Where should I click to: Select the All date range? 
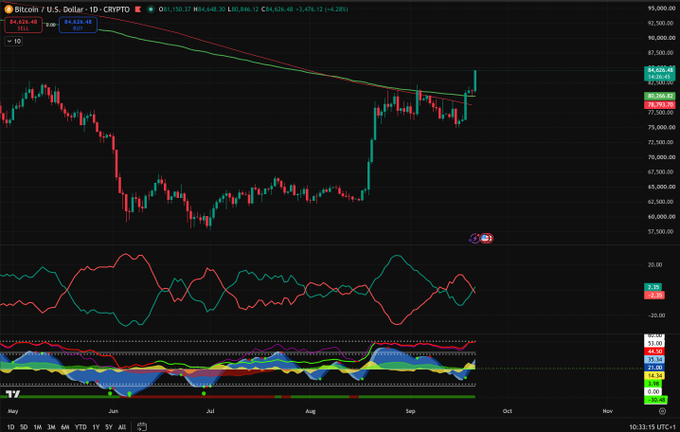122,427
